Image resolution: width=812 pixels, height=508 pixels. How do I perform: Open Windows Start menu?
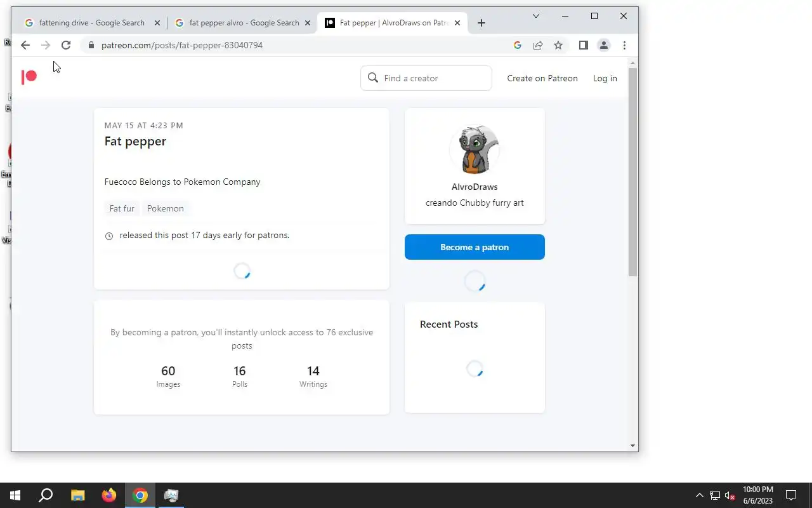coord(15,495)
